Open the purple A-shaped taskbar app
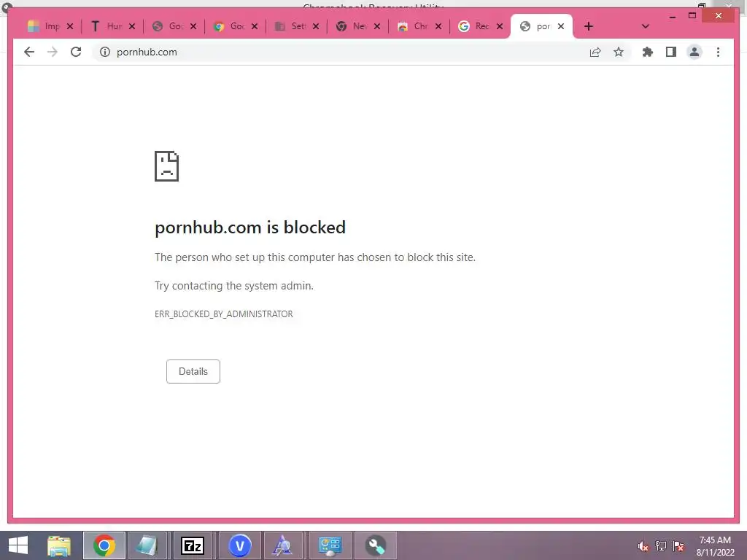747x560 pixels. point(282,545)
